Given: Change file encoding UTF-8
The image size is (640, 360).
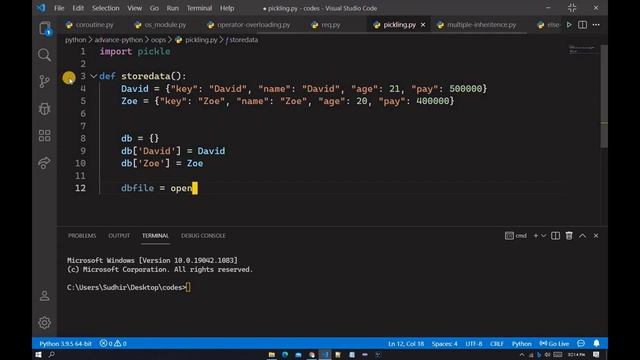Looking at the screenshot, I should [x=473, y=344].
